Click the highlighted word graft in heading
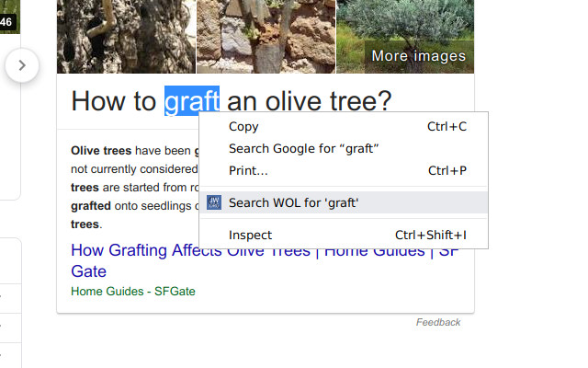The width and height of the screenshot is (588, 368). coord(192,101)
